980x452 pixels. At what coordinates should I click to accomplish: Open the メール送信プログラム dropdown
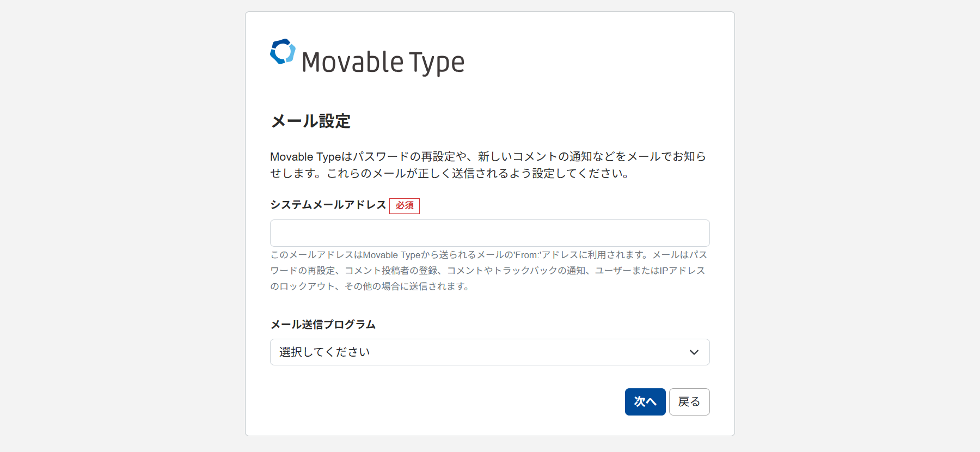pos(489,352)
